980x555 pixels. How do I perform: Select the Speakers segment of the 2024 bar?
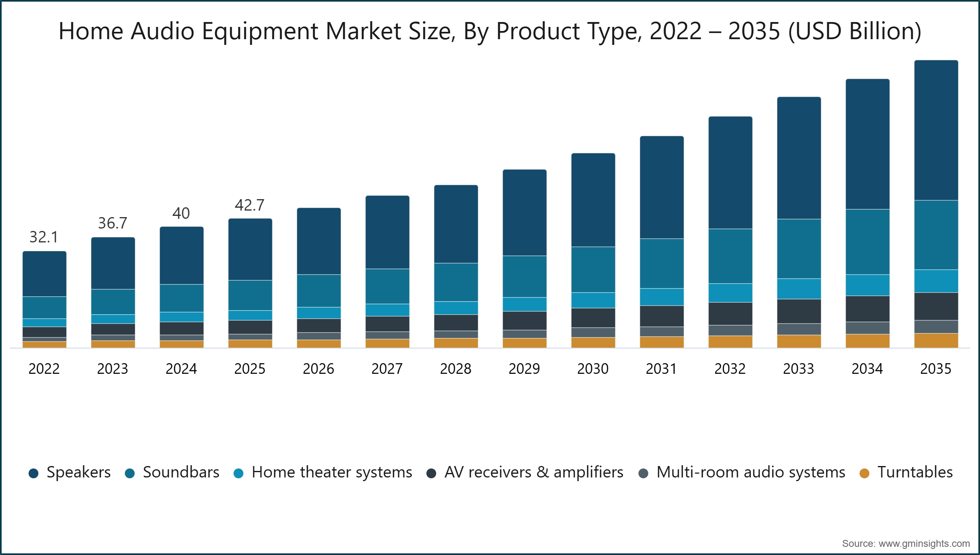182,255
